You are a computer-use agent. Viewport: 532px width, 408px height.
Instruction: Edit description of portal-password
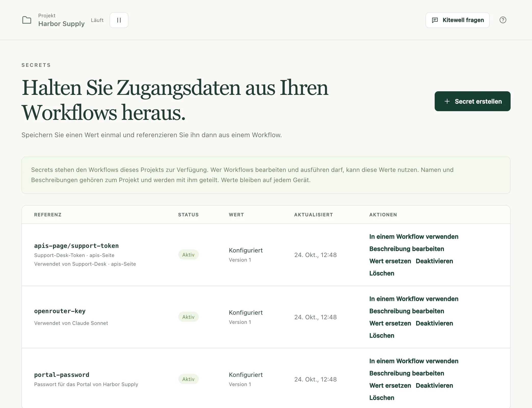(x=407, y=373)
